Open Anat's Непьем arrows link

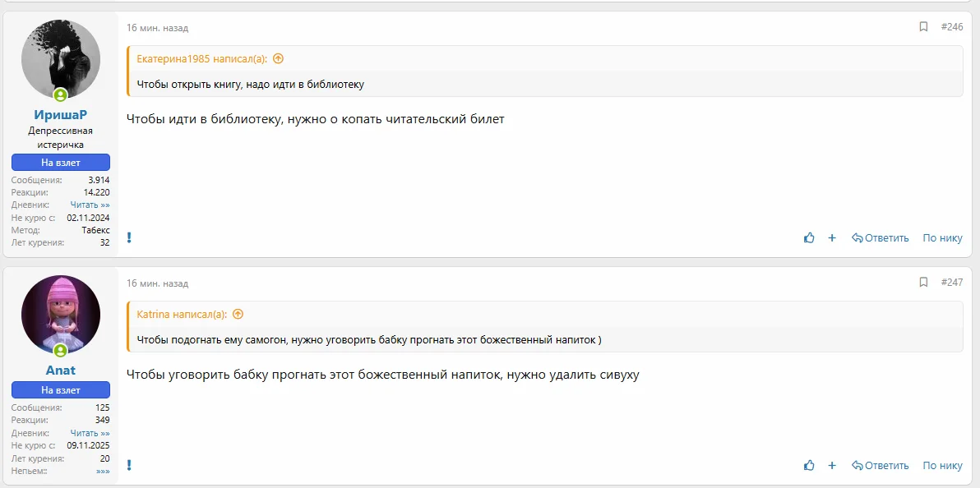tap(103, 472)
